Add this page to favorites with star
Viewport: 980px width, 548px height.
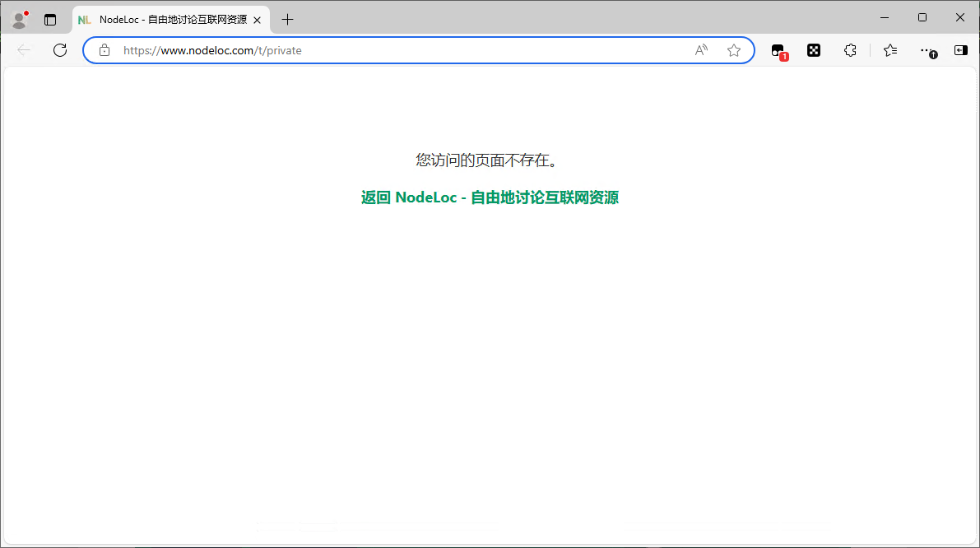[x=734, y=50]
